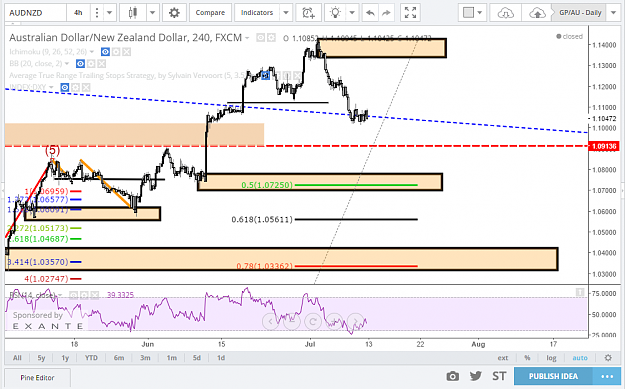Open the interval dropdown next to 4h
Viewport: 625px width, 389px height.
pos(109,13)
